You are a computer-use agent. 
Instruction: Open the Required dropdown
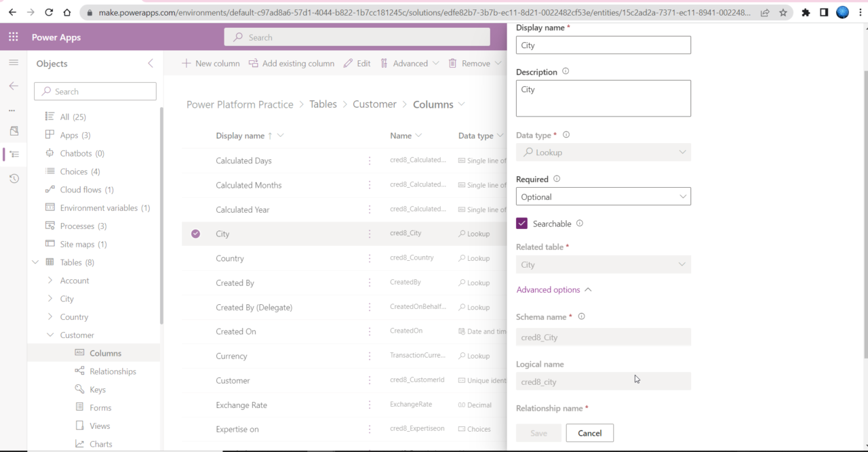603,197
